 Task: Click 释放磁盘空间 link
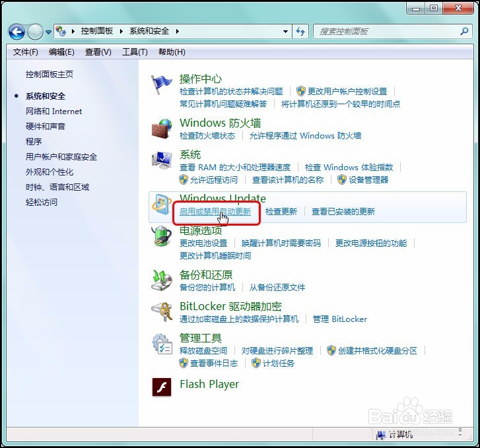[203, 351]
